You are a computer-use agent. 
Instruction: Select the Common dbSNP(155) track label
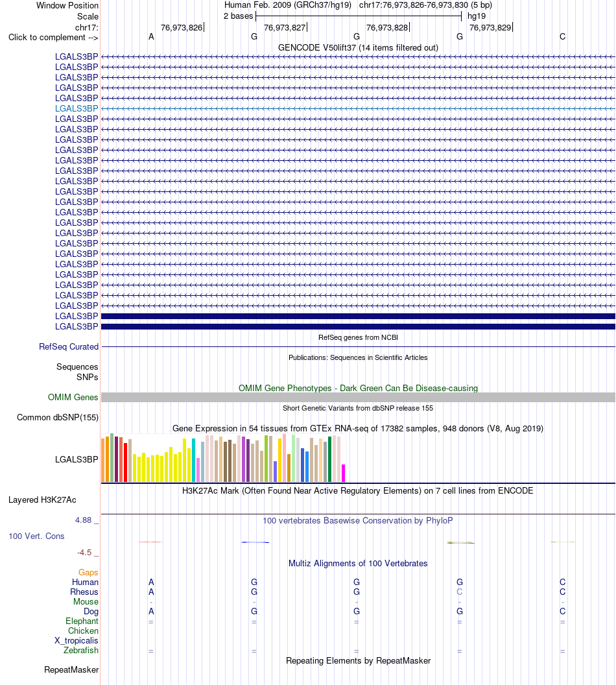(x=58, y=417)
